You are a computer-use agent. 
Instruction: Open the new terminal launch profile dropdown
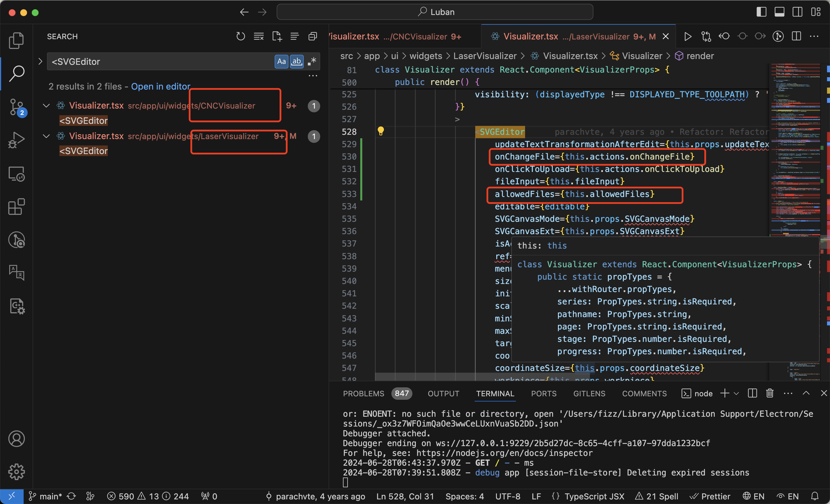pyautogui.click(x=736, y=393)
